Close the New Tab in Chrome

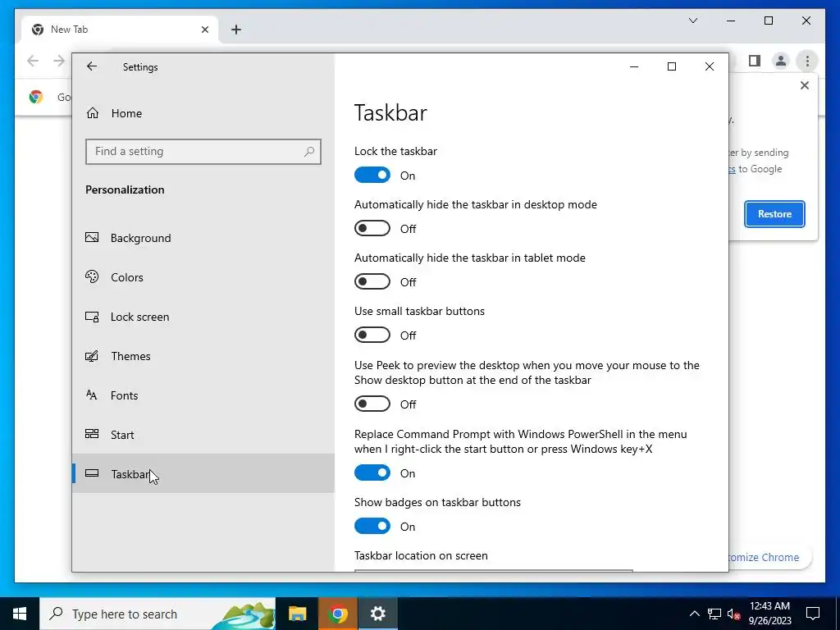tap(204, 30)
